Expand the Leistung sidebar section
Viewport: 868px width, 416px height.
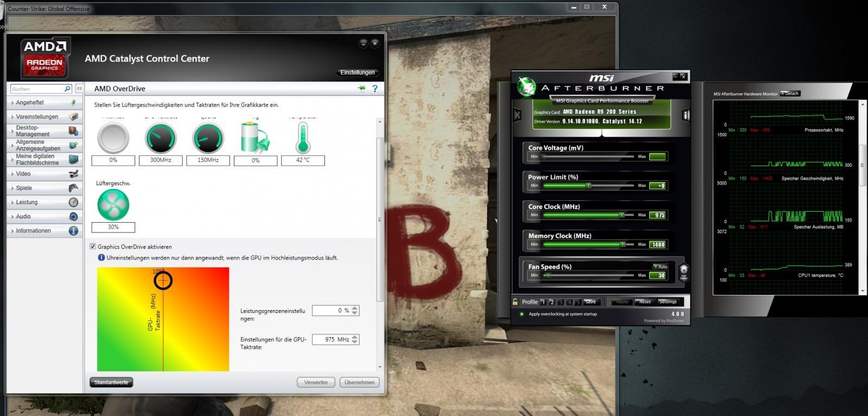point(46,202)
